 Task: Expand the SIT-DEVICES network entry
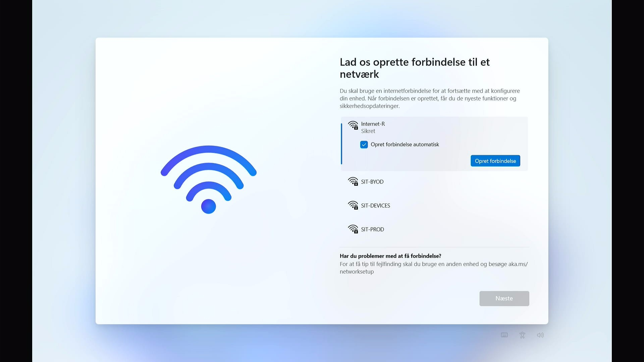434,205
